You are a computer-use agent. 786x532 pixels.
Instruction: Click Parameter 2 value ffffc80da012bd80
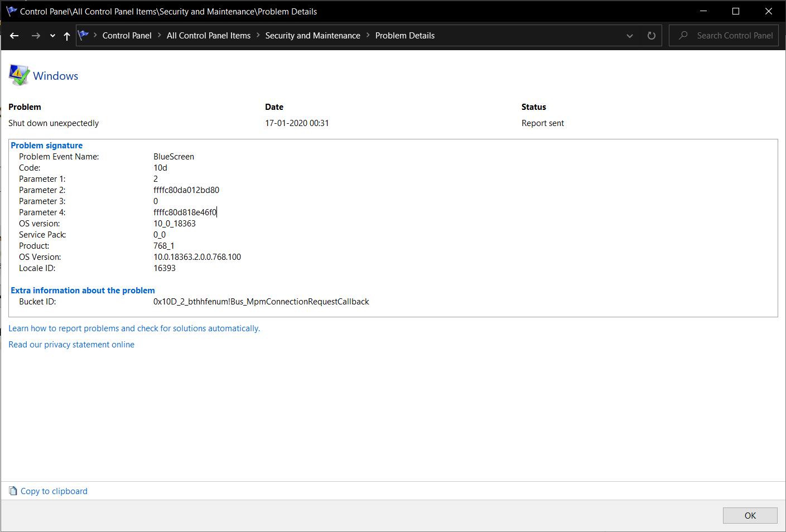186,190
